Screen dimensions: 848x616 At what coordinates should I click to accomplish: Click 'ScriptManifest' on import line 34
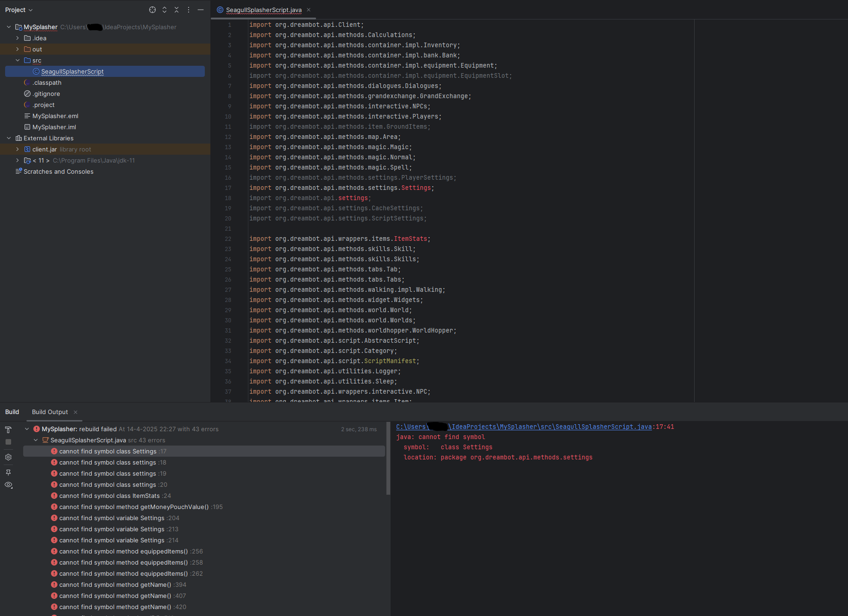pos(390,361)
